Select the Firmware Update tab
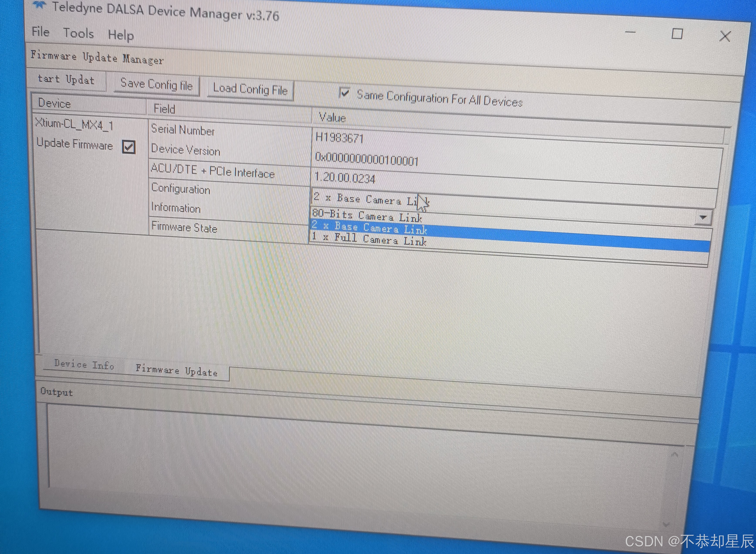 click(x=177, y=371)
